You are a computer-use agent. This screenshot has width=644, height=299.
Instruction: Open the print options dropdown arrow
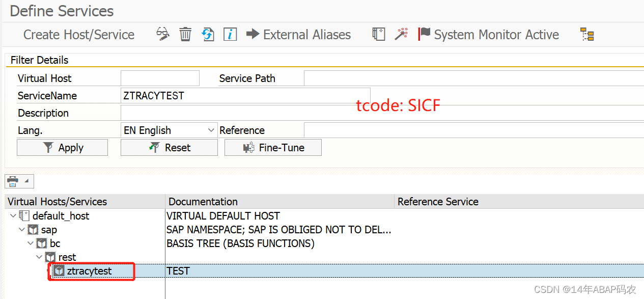coord(25,181)
